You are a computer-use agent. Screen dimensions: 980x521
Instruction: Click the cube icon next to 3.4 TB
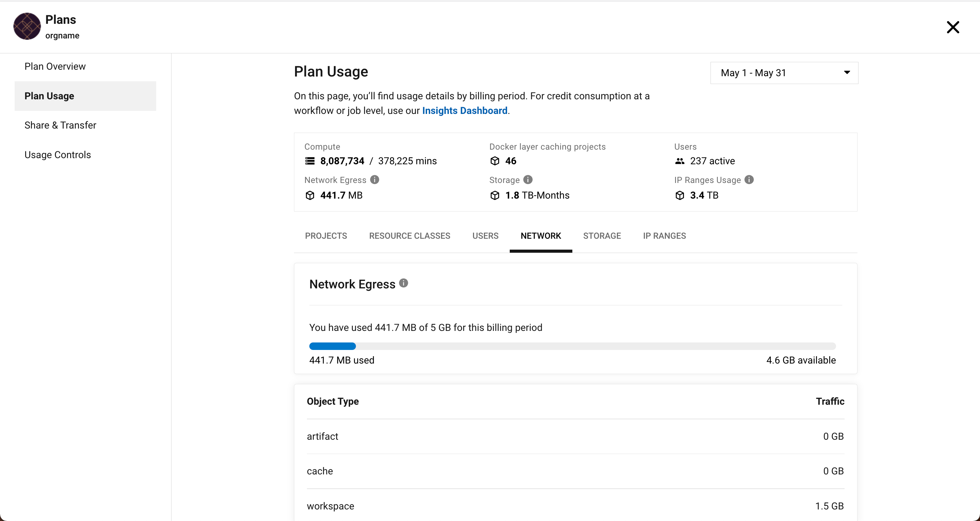pyautogui.click(x=680, y=196)
